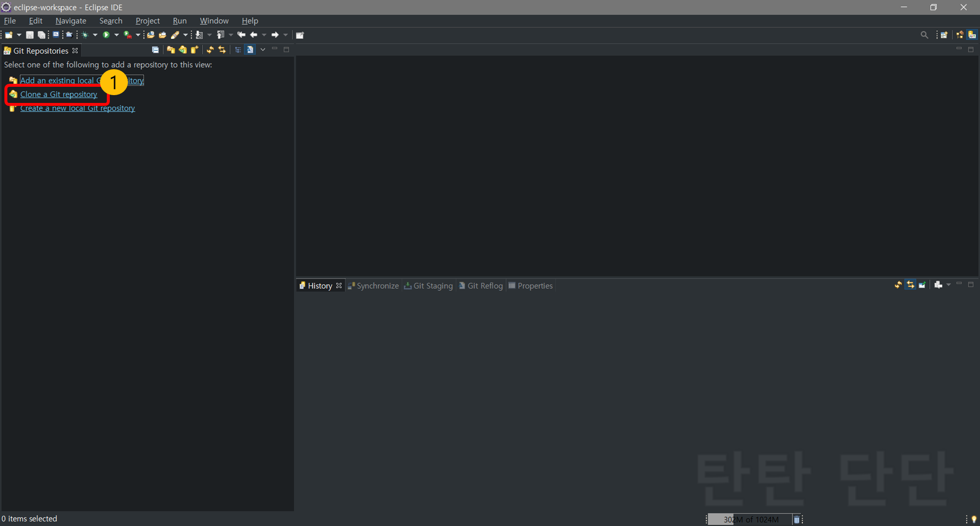Click Create new Git repository toolbar icon
The height and width of the screenshot is (526, 980).
[195, 50]
